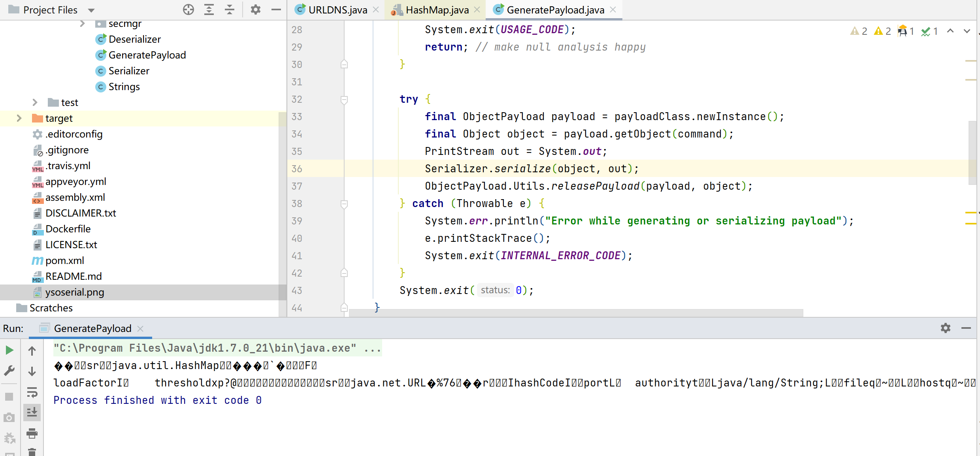Select assembly.xml file
Image resolution: width=980 pixels, height=456 pixels.
coord(69,197)
